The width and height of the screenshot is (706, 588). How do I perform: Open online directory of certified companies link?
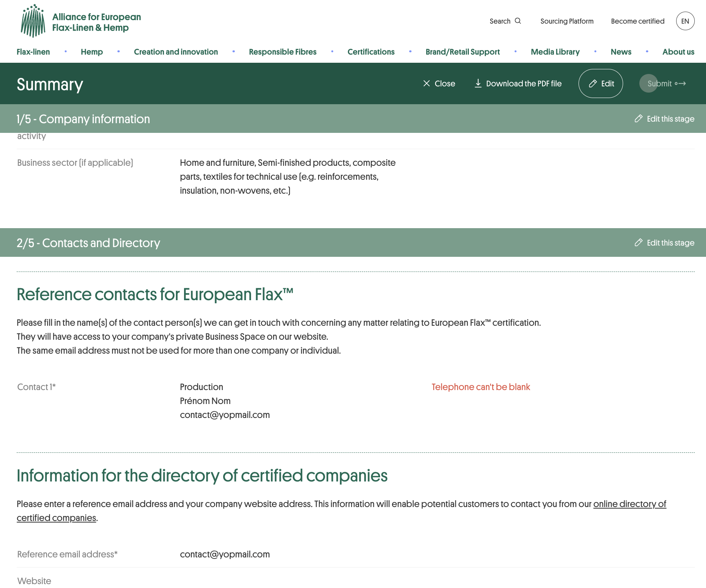pos(629,504)
